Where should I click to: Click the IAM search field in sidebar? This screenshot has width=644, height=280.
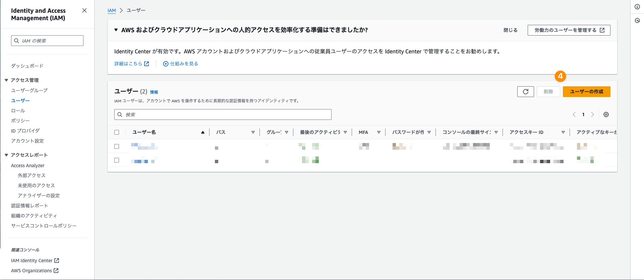[x=47, y=41]
